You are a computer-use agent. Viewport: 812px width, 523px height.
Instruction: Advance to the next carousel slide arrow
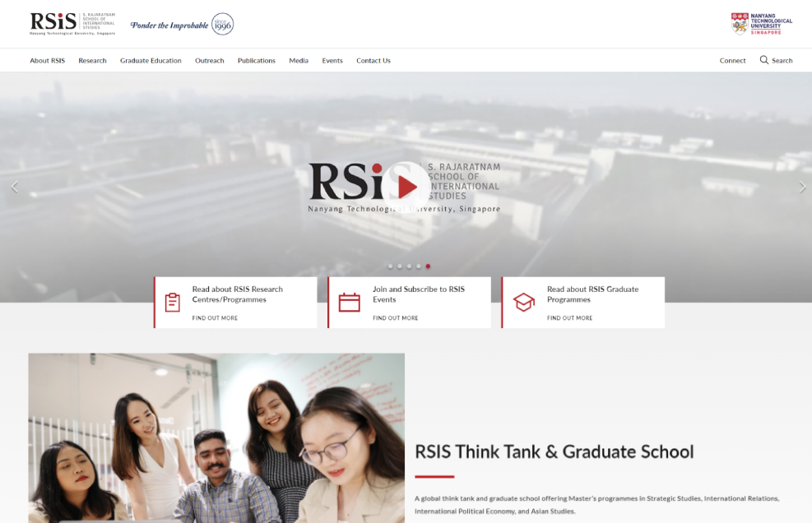pos(802,187)
